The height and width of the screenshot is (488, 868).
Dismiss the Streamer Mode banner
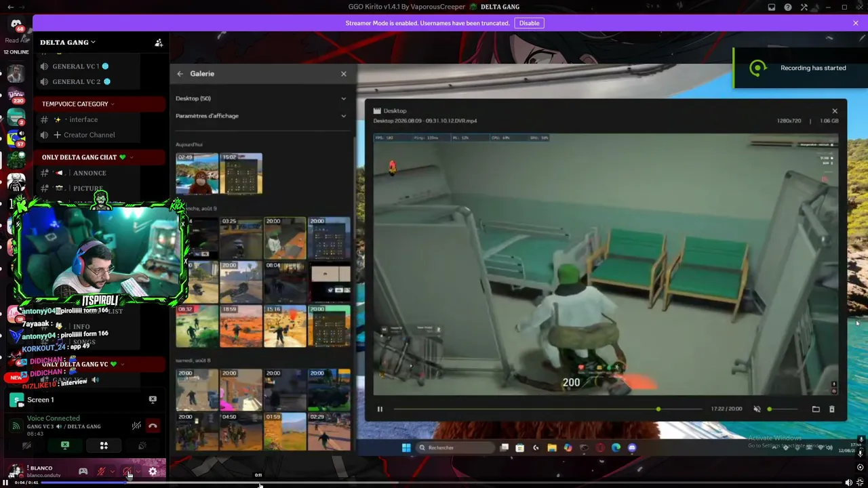pos(856,23)
